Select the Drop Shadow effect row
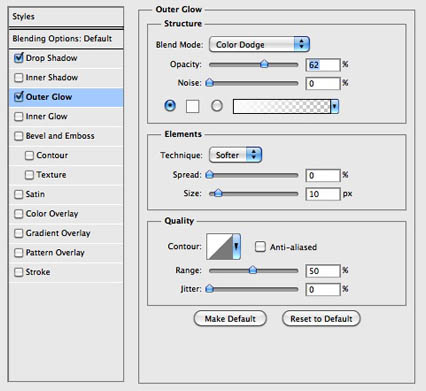The height and width of the screenshot is (391, 426). coord(66,58)
